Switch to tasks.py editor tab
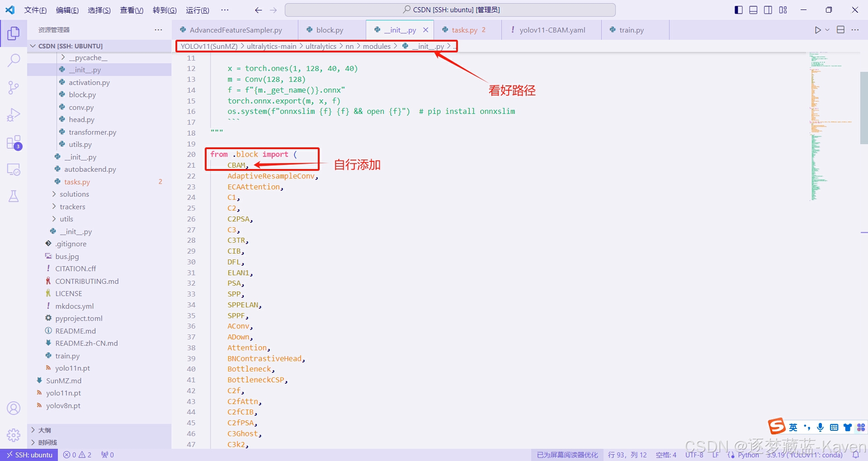The width and height of the screenshot is (868, 461). coord(467,30)
